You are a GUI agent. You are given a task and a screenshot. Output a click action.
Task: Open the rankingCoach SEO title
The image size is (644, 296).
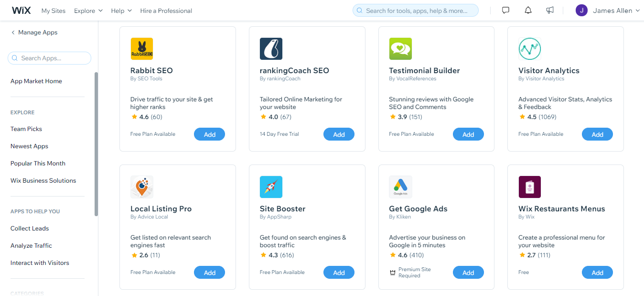(294, 71)
